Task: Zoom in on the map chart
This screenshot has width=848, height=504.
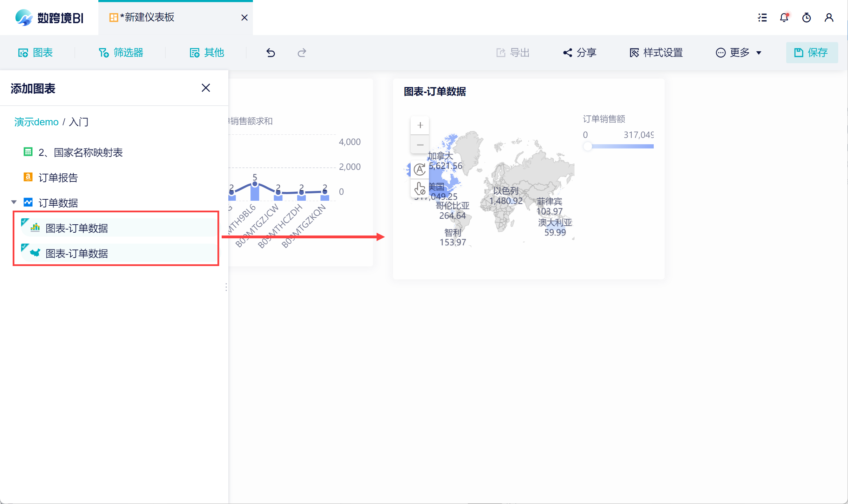Action: coord(420,125)
